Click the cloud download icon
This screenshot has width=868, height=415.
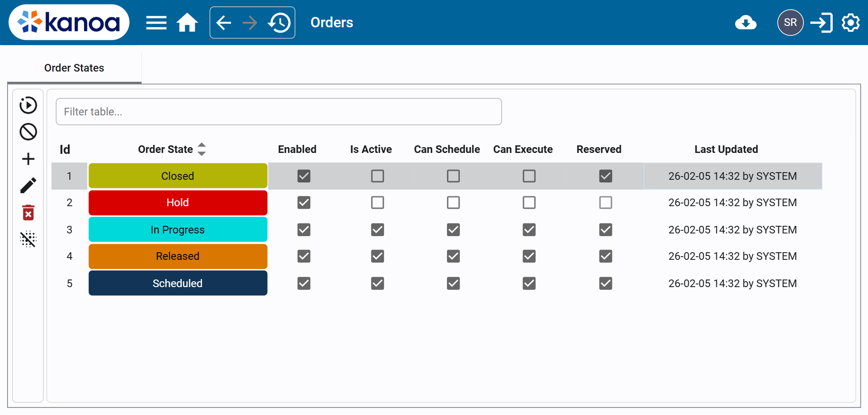(x=746, y=23)
